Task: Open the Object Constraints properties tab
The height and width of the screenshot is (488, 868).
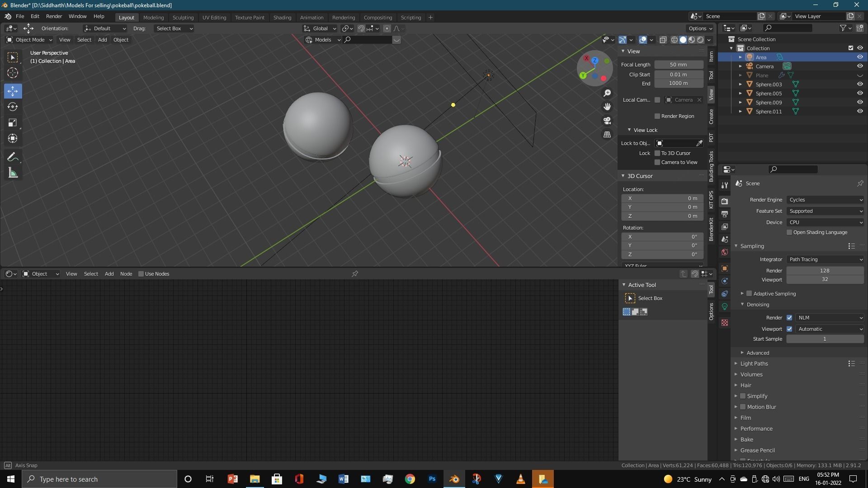Action: click(725, 294)
